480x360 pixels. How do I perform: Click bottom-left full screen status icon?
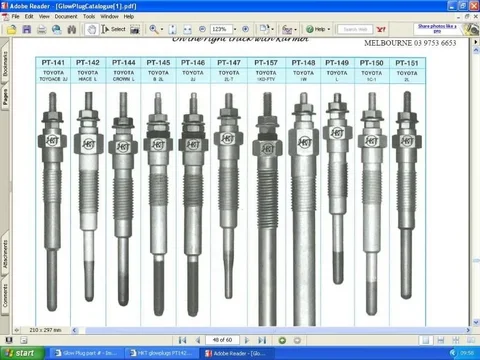coord(9,340)
